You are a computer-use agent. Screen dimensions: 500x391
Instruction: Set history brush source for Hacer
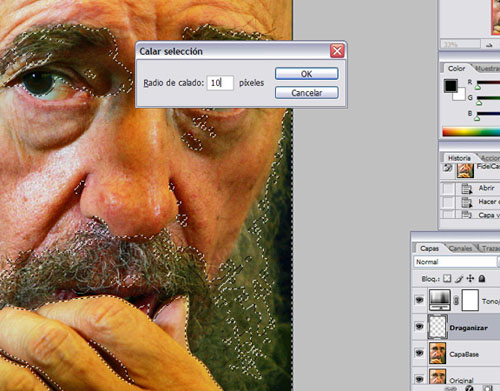coord(448,202)
